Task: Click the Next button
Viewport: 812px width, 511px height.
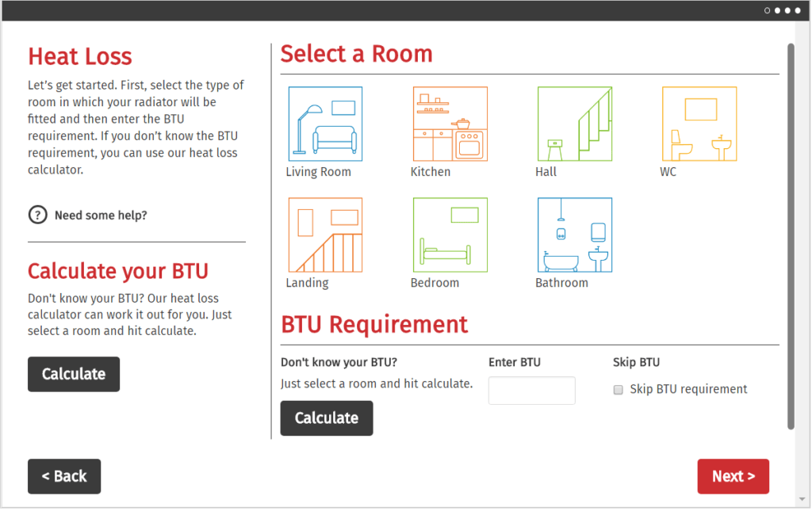Action: click(733, 476)
